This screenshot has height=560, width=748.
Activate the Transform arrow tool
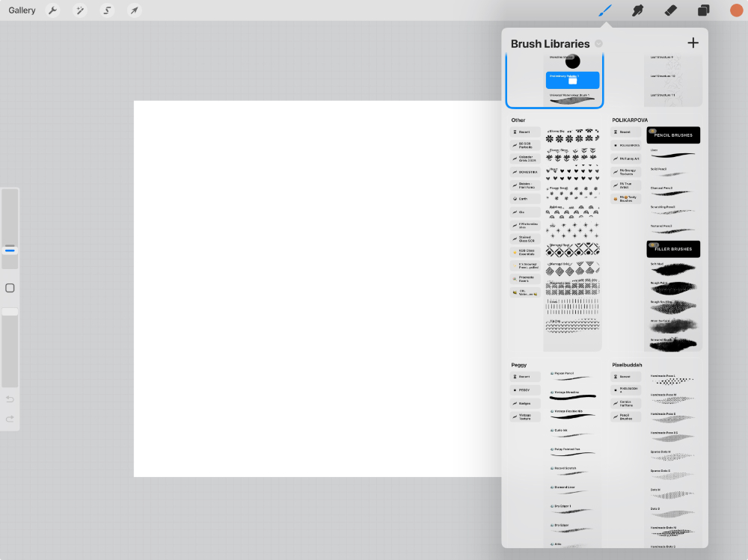[134, 10]
